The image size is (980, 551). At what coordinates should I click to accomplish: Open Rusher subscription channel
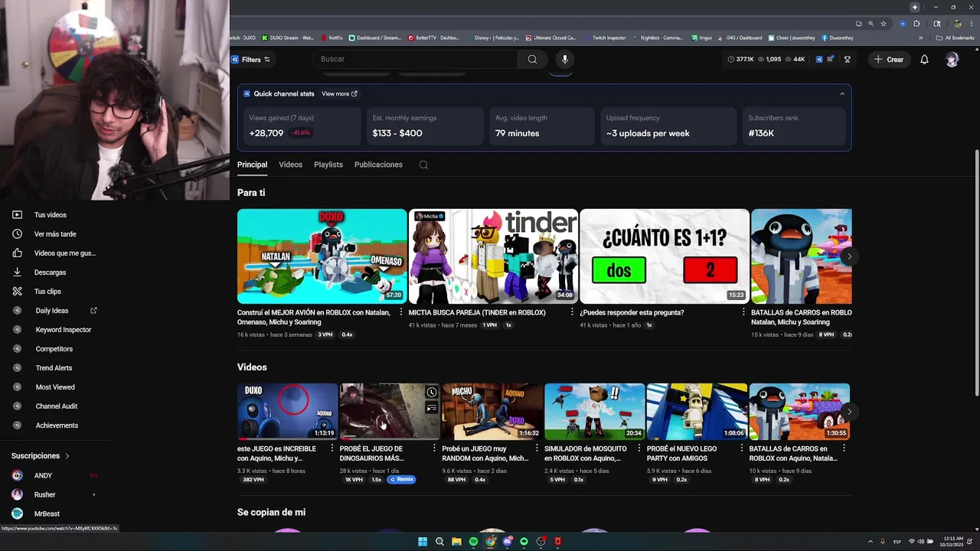tap(44, 494)
